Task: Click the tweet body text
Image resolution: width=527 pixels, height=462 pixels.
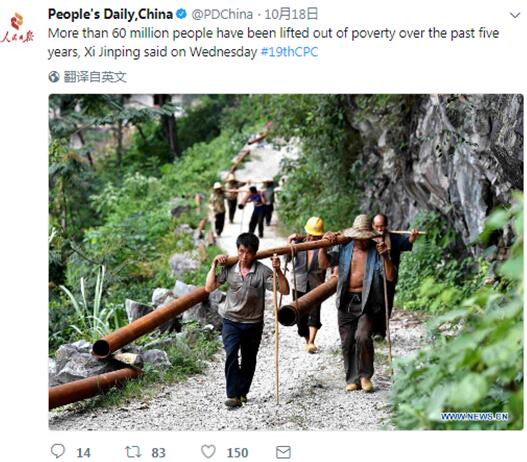Action: click(274, 43)
